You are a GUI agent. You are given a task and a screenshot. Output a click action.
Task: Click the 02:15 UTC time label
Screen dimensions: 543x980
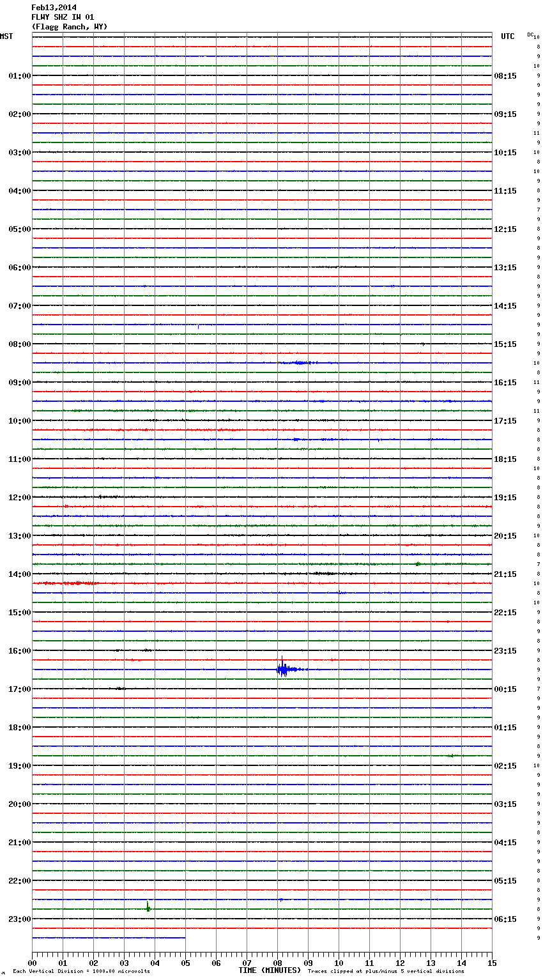tap(505, 766)
